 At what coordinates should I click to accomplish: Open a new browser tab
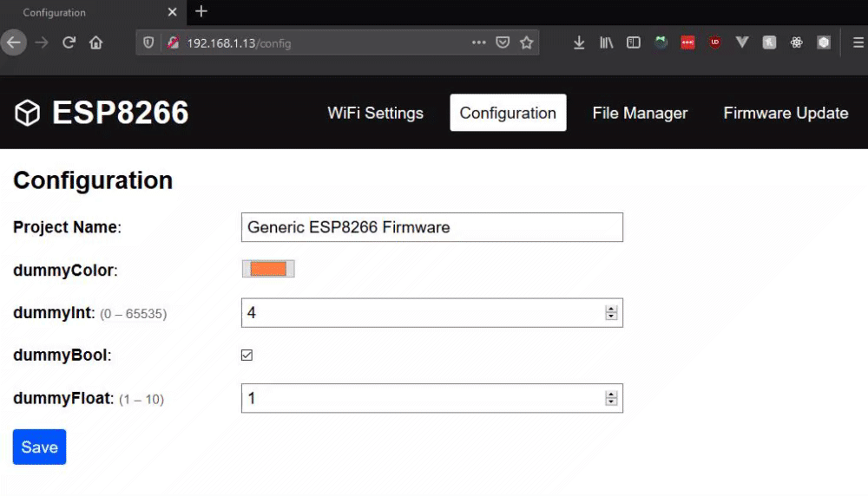[201, 11]
